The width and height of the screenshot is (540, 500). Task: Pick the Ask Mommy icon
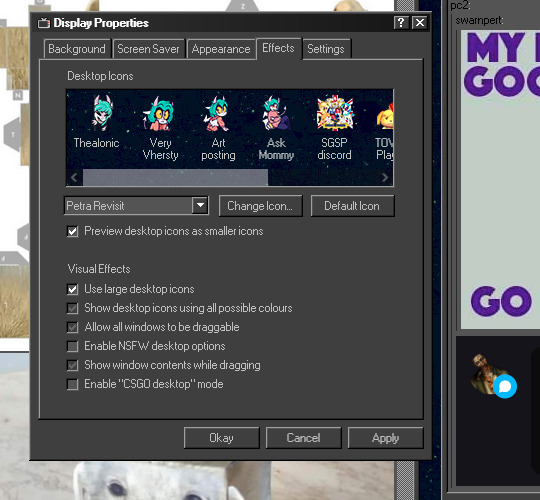point(276,128)
